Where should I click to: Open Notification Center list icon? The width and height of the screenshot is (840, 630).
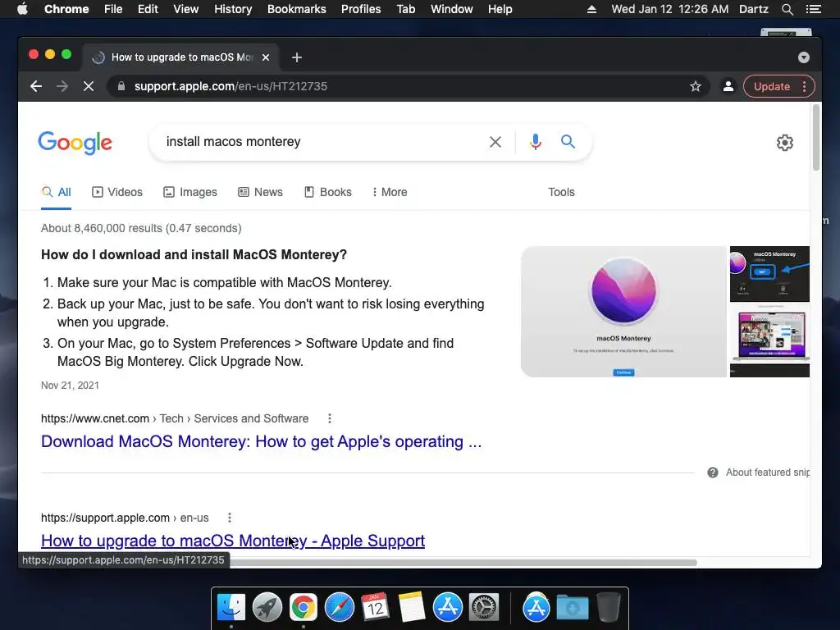813,9
